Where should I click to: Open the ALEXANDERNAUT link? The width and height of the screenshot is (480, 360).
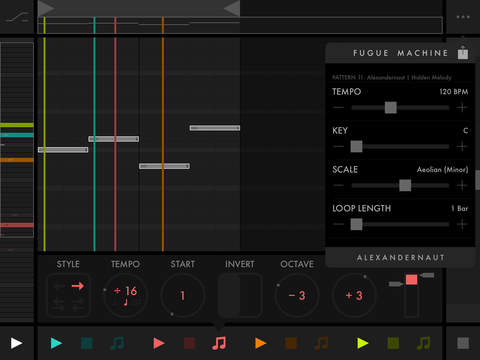coord(401,258)
